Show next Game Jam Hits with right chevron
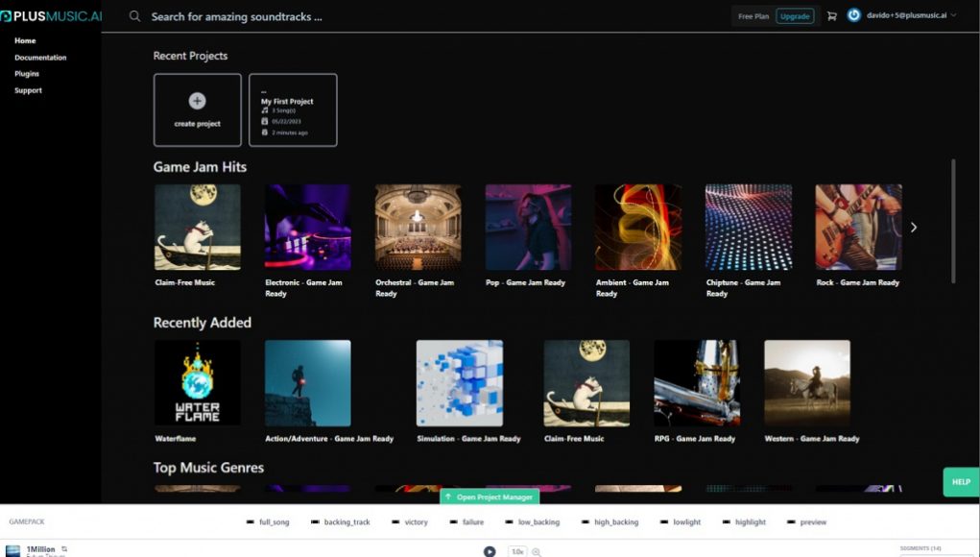980x557 pixels. click(x=914, y=228)
